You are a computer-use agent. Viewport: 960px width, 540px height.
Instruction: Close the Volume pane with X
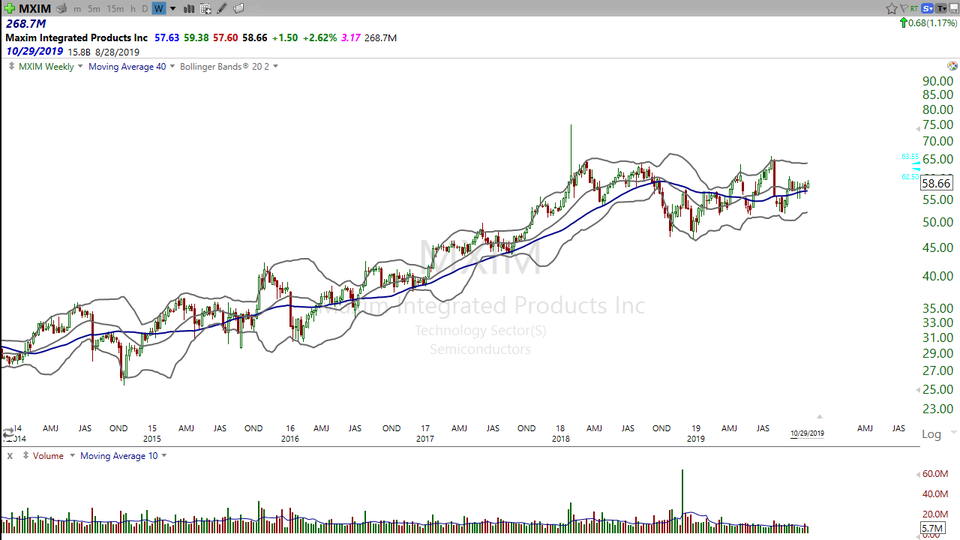[9, 456]
